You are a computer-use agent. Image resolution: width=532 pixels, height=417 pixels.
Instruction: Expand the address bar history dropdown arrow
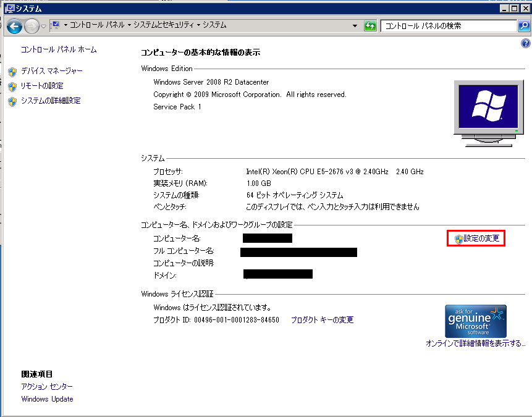[x=355, y=26]
